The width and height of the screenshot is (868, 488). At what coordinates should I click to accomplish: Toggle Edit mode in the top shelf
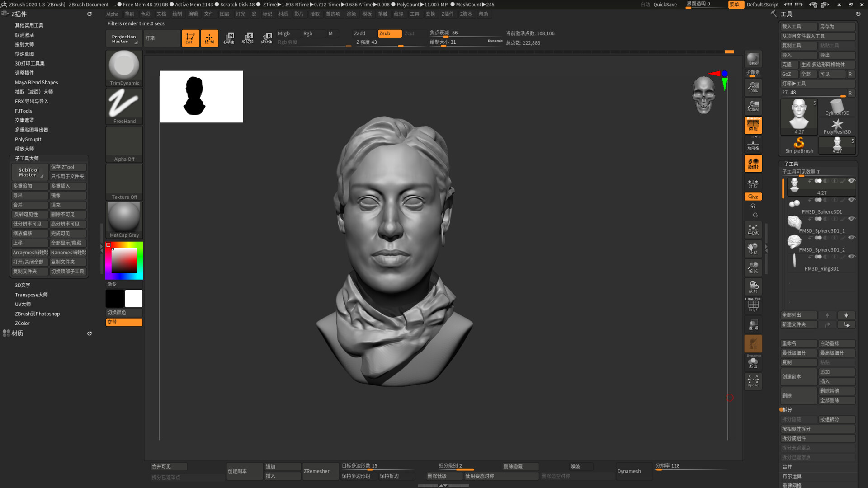pyautogui.click(x=190, y=38)
